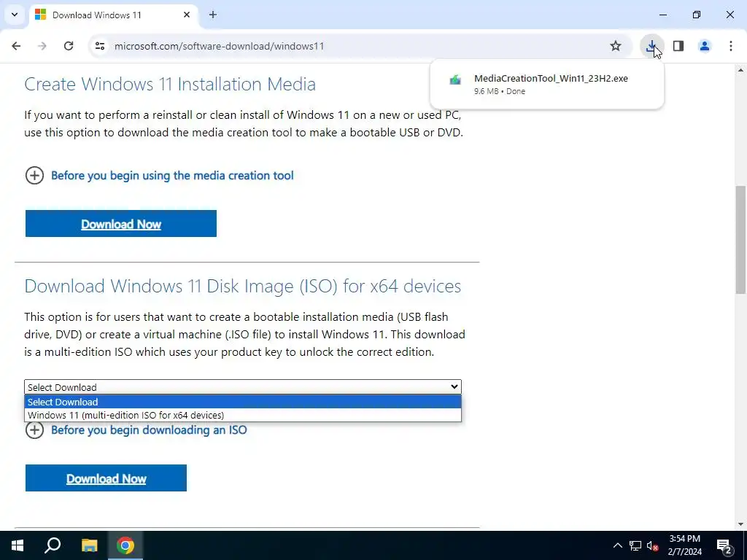Image resolution: width=747 pixels, height=560 pixels.
Task: Click the Chrome taskbar icon
Action: click(x=125, y=545)
